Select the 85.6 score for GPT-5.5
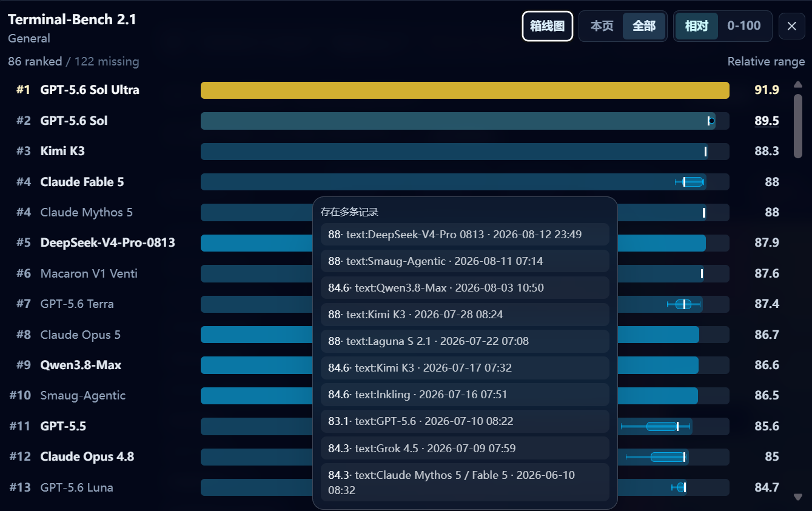This screenshot has width=812, height=511. tap(767, 426)
